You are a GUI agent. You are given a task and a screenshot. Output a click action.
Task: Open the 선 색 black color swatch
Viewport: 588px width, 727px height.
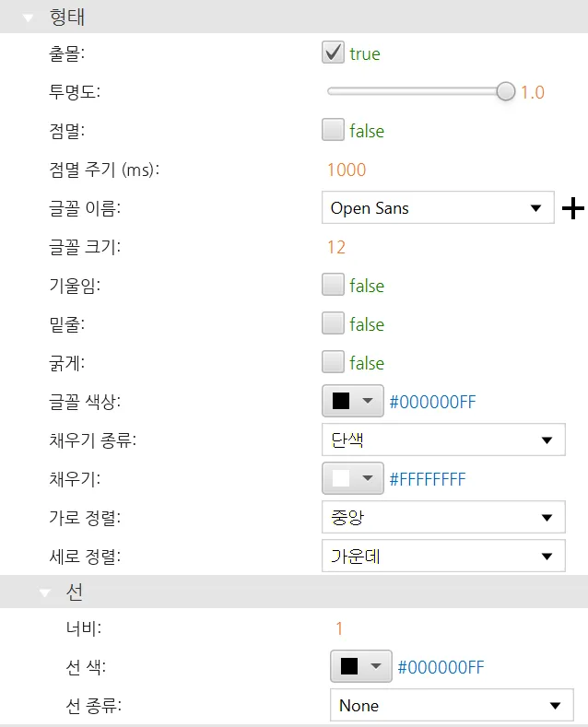tap(360, 667)
